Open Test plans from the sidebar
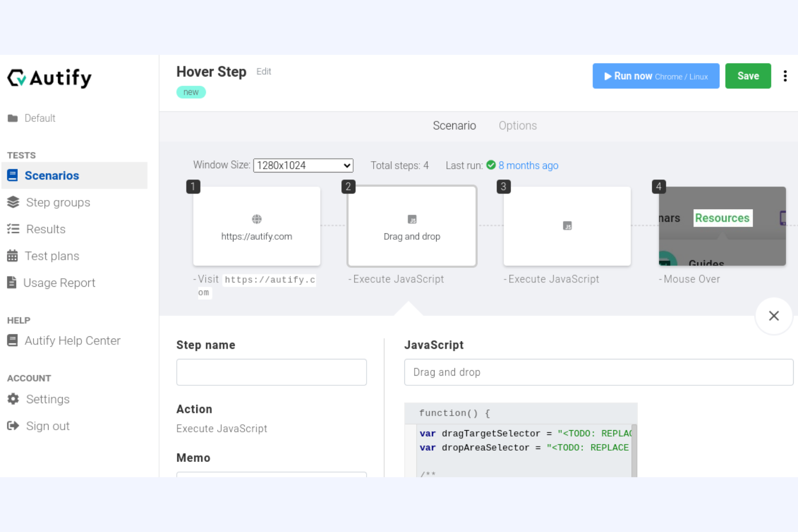This screenshot has height=532, width=798. [13, 255]
